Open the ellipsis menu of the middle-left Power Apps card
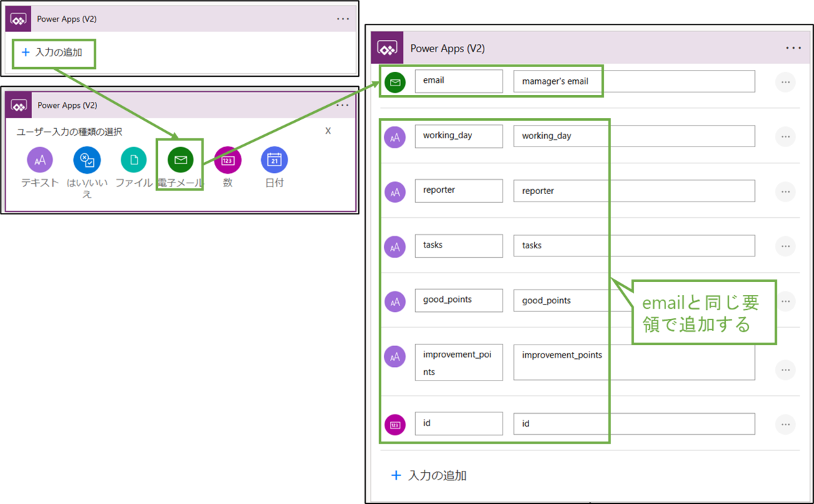The height and width of the screenshot is (504, 814). pos(343,105)
